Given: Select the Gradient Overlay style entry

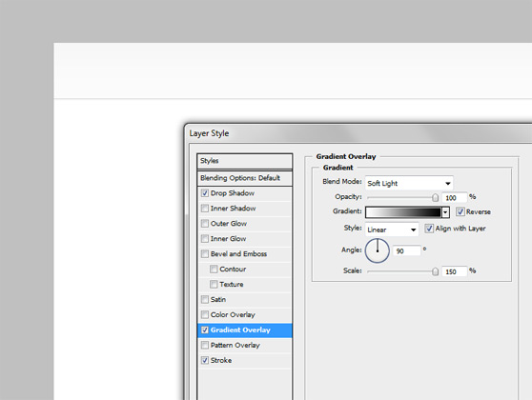Looking at the screenshot, I should [x=245, y=330].
